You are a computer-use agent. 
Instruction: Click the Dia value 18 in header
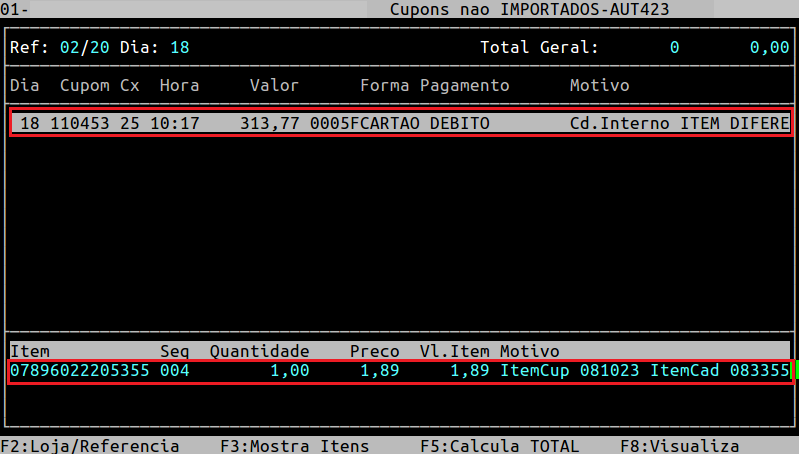point(180,48)
